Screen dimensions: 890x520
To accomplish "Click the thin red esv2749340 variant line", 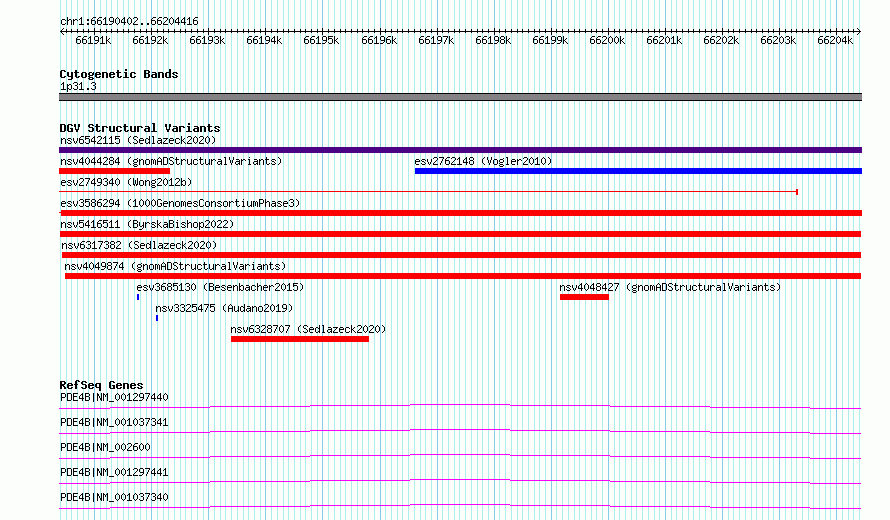I will tap(429, 192).
